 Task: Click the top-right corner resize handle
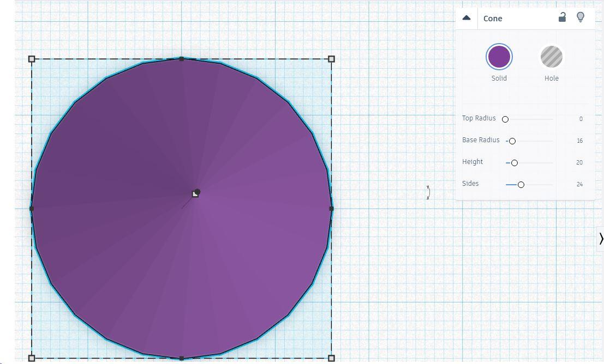tap(331, 59)
